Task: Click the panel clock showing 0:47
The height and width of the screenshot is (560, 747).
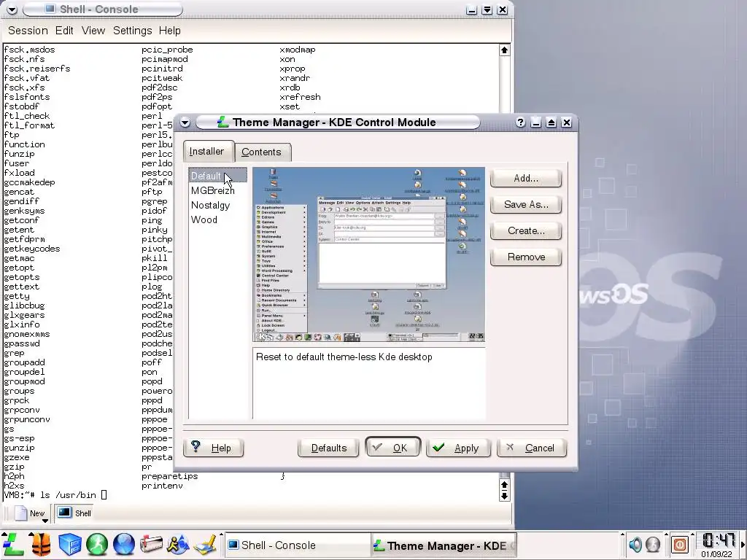Action: click(x=718, y=540)
